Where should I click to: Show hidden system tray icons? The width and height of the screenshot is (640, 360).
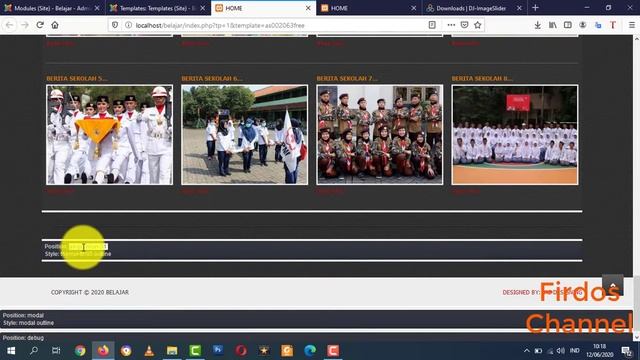[527, 351]
